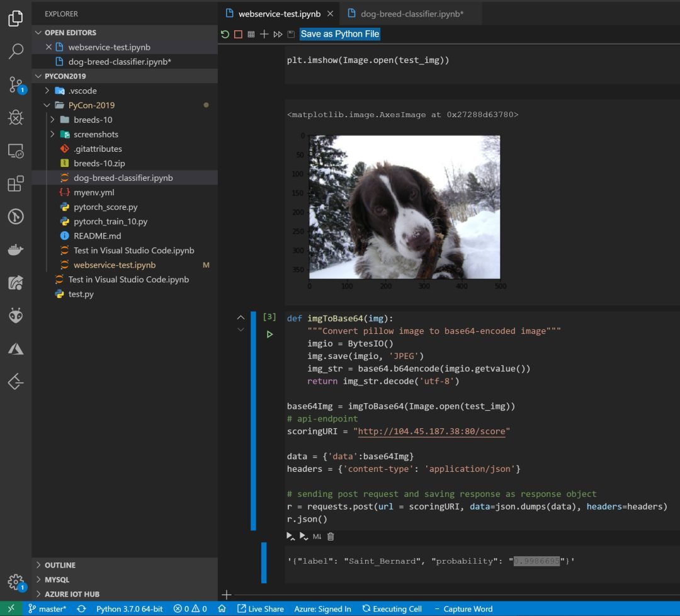Image resolution: width=680 pixels, height=616 pixels.
Task: Open the Search view in activity bar
Action: pos(16,51)
